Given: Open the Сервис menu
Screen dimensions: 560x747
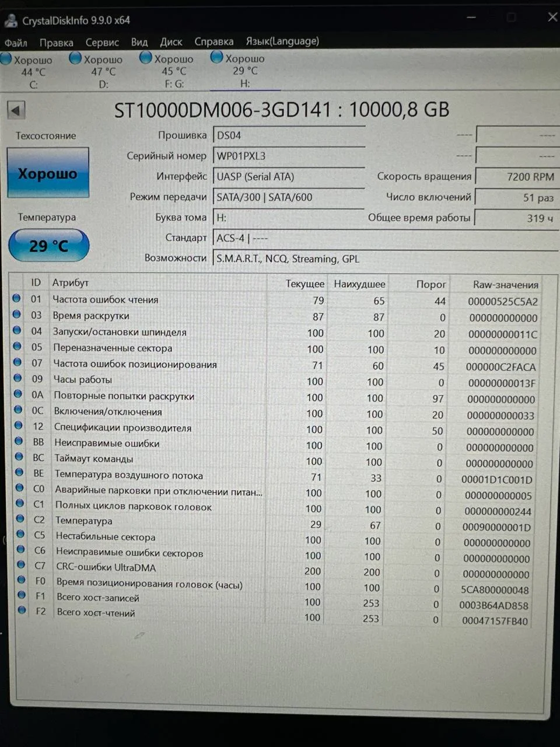Looking at the screenshot, I should [102, 43].
